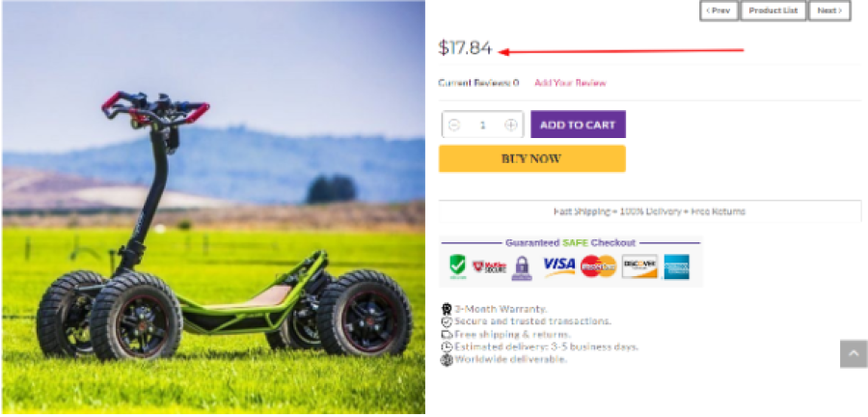Click the quantity input field
The height and width of the screenshot is (417, 868).
pyautogui.click(x=482, y=125)
